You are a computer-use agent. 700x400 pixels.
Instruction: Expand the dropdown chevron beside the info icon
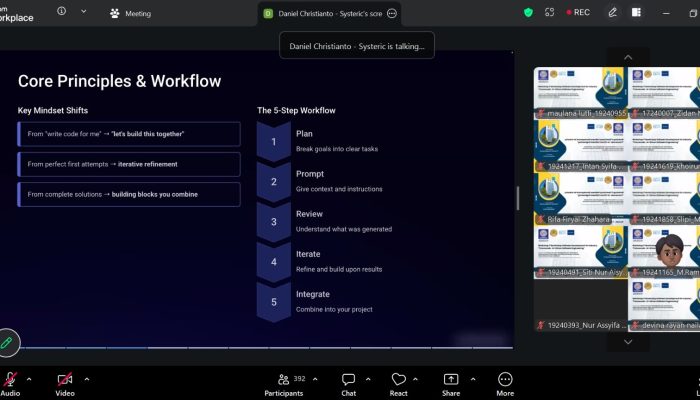[83, 12]
